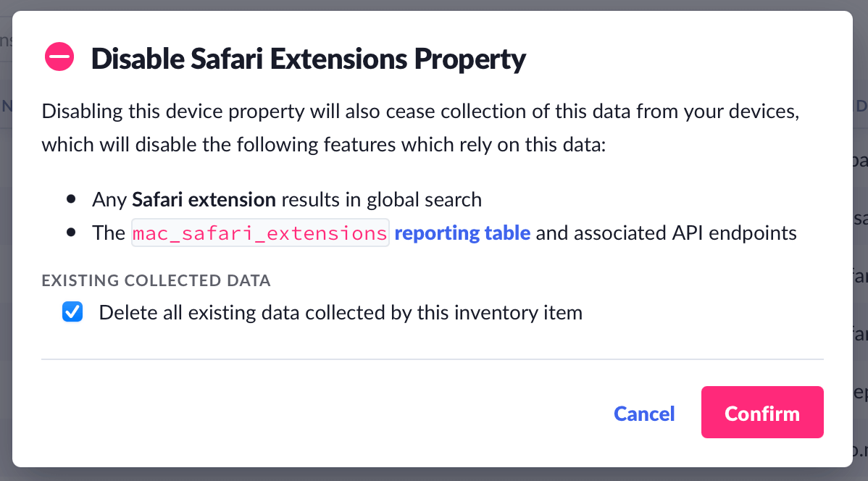The width and height of the screenshot is (868, 481).
Task: Click the 'Disabling this device property' sentence
Action: click(420, 112)
